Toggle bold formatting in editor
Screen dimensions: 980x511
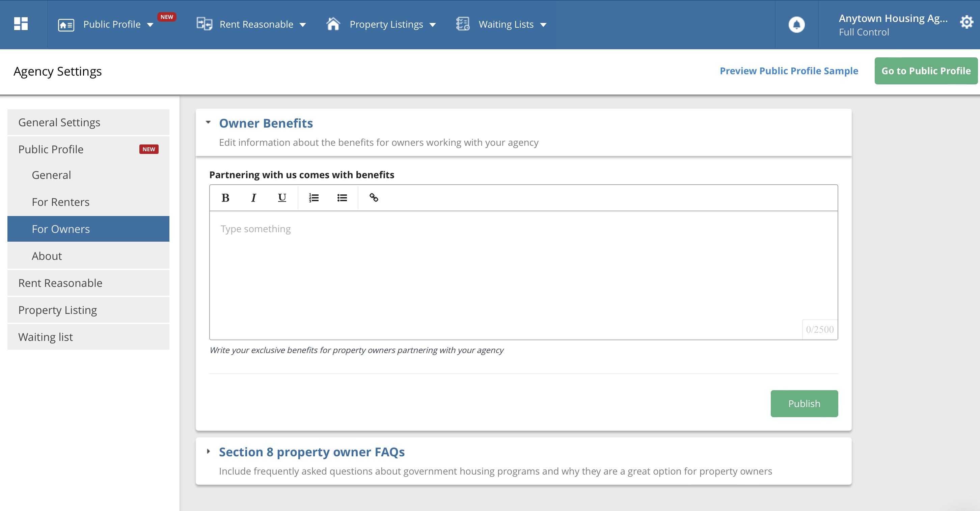[x=225, y=198]
